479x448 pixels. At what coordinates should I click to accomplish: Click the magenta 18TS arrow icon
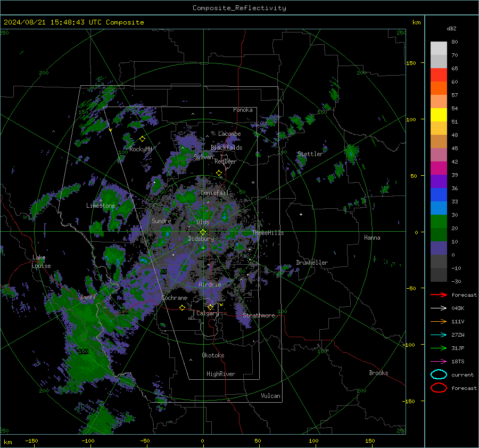pos(439,362)
